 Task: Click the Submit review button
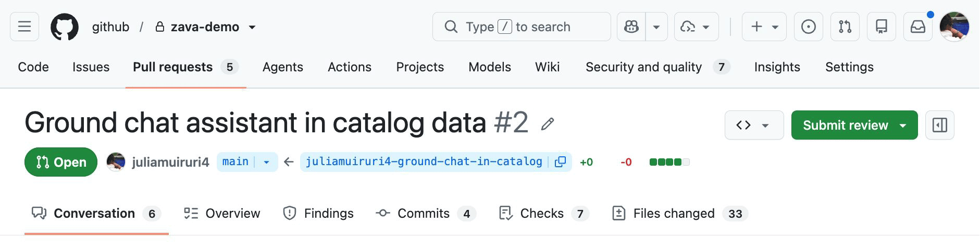(845, 125)
